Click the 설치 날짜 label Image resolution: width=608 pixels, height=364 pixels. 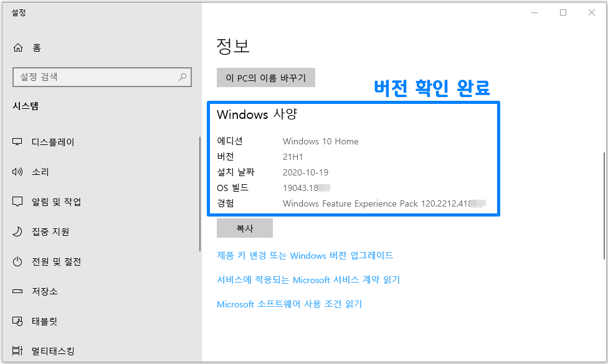(235, 172)
